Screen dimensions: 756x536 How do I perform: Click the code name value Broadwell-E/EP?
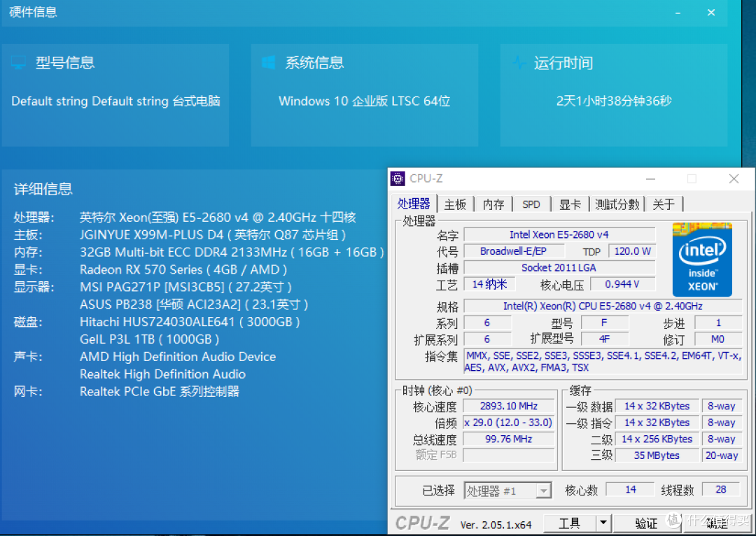coord(514,251)
